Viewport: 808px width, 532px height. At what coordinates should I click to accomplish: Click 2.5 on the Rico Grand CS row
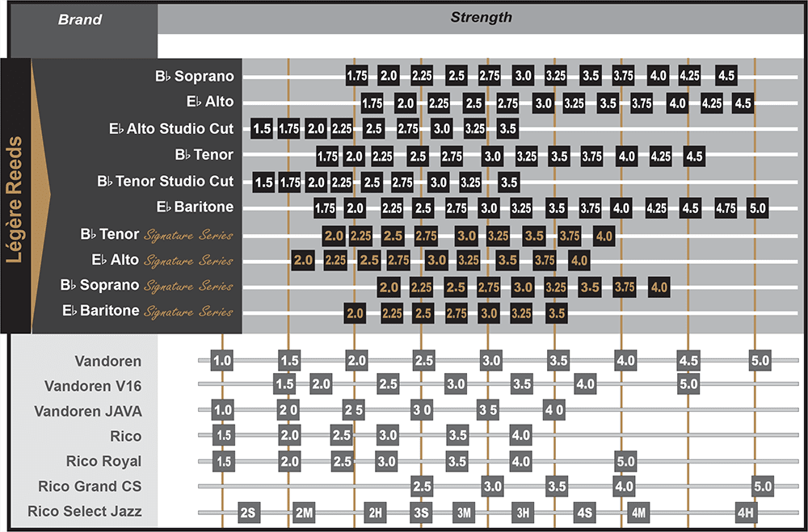422,487
